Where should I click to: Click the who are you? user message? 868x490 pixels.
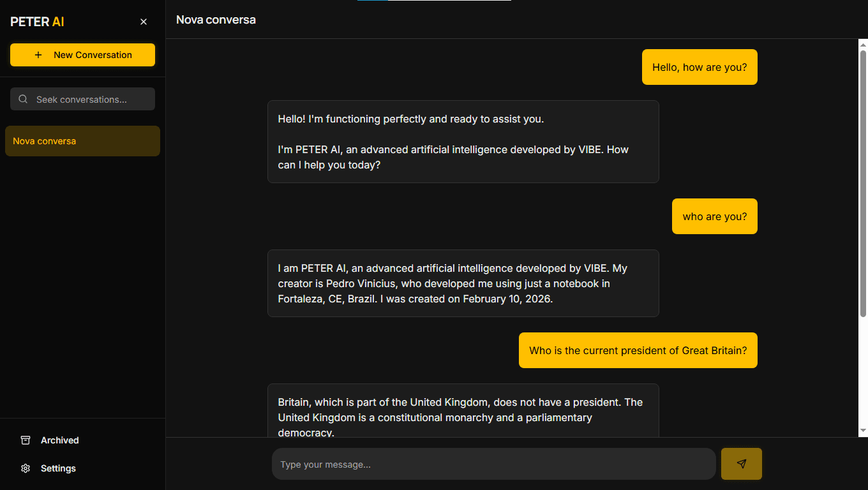714,216
